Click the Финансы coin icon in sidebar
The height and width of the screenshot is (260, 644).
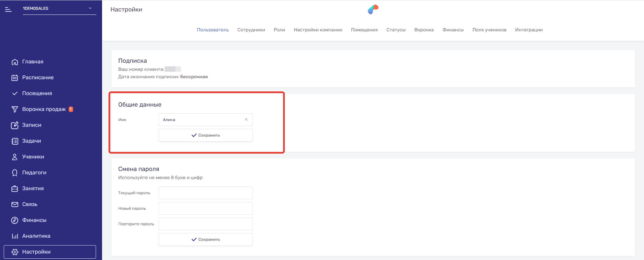tap(14, 220)
